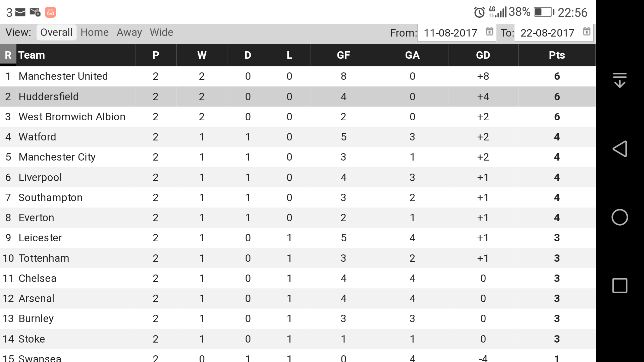This screenshot has height=362, width=644.
Task: Open the Huddersfield team row
Action: pyautogui.click(x=298, y=97)
